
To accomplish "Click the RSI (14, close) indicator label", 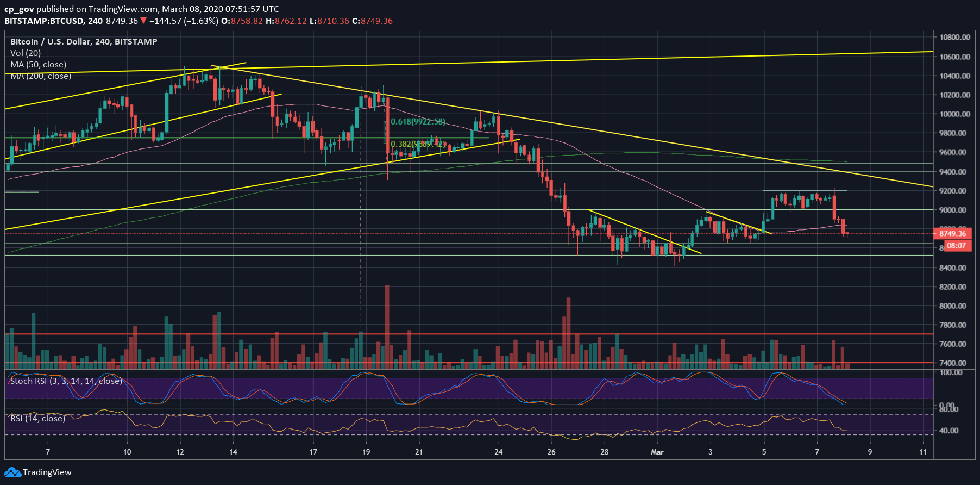I will [x=37, y=418].
